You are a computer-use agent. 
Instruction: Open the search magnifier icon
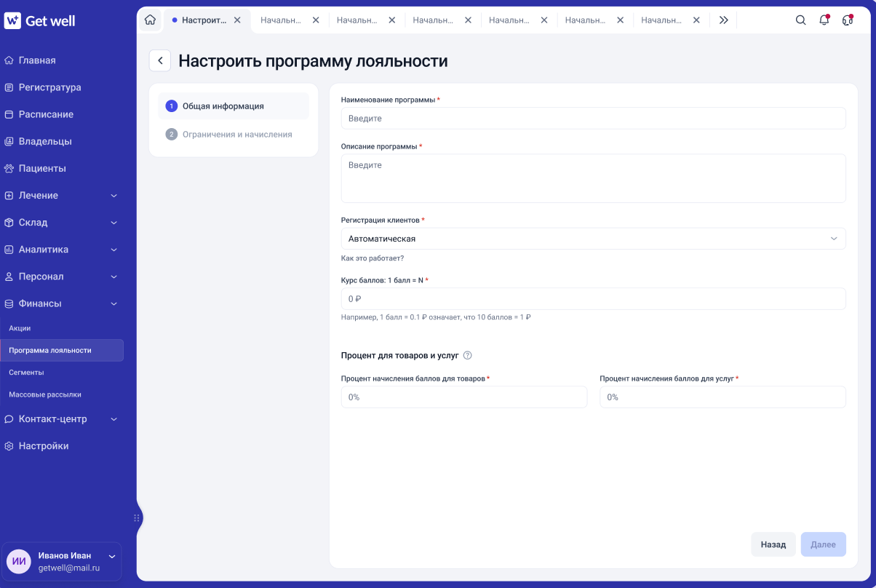coord(800,20)
